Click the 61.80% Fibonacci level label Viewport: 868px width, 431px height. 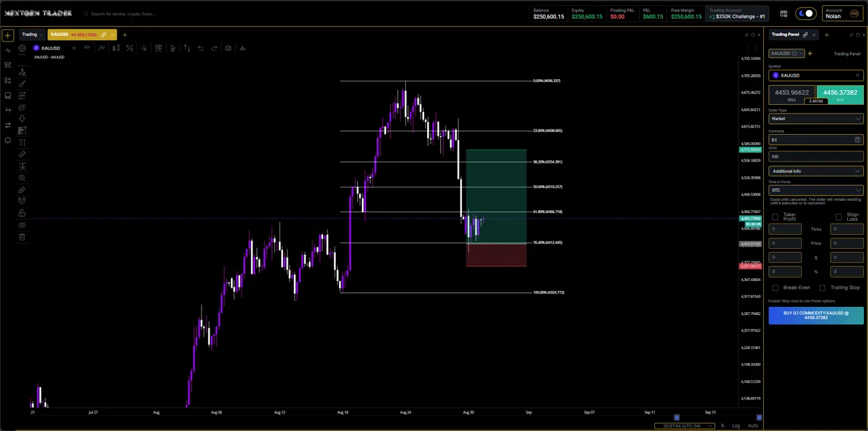click(548, 211)
